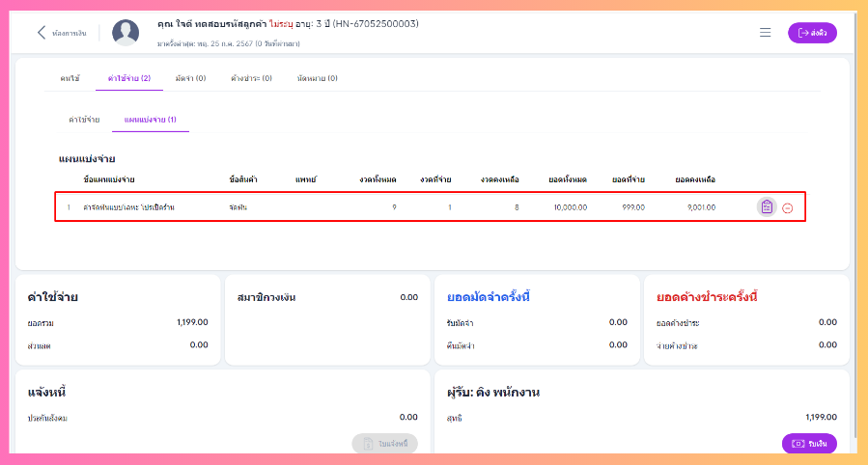This screenshot has height=465, width=868.
Task: Switch to the นัดหมาย (0) tab
Action: (x=318, y=78)
